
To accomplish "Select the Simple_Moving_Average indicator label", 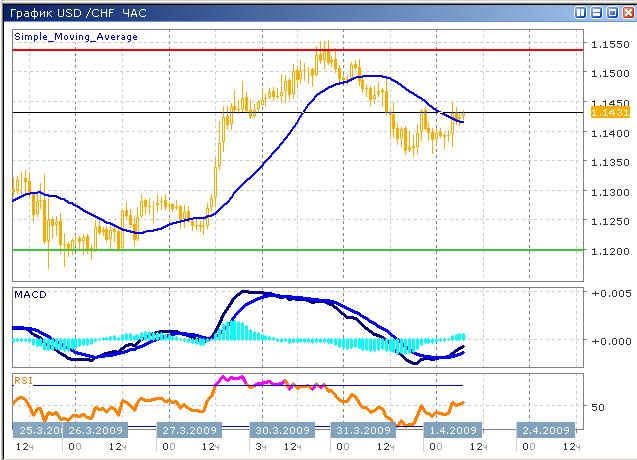I will [x=76, y=37].
